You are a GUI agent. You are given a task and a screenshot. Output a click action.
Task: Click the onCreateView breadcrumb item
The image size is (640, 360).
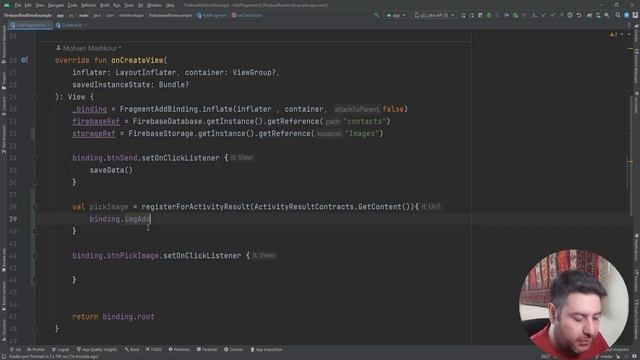(247, 16)
